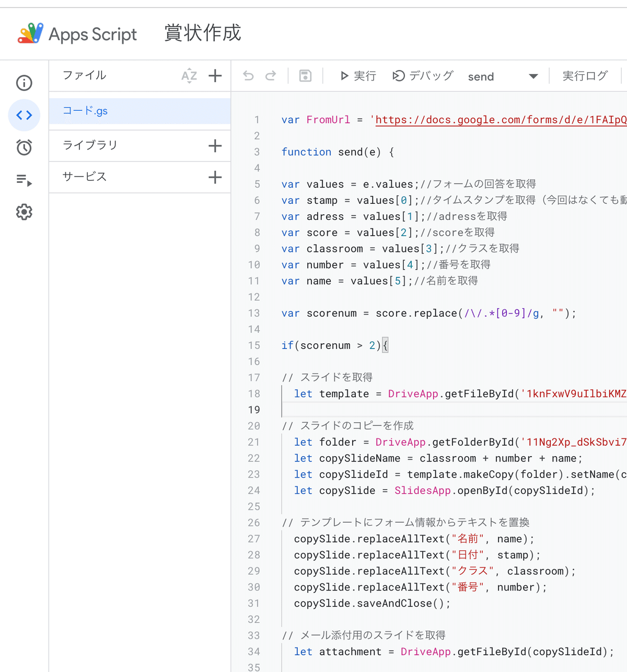Open the Overview info icon in sidebar

click(x=24, y=83)
